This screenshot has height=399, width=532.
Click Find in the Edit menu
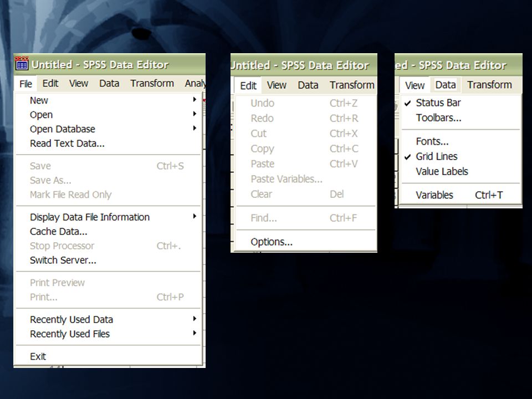tap(306, 218)
